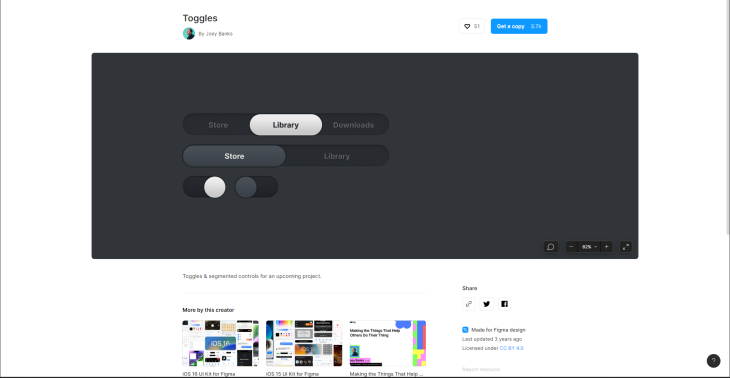Copy share link via chain icon

pos(469,304)
